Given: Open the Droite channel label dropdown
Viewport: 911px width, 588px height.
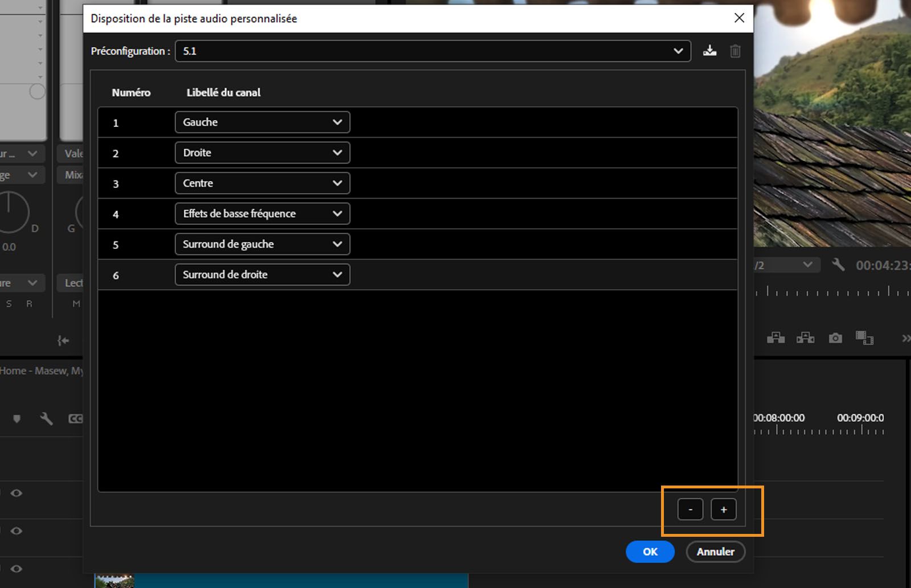Looking at the screenshot, I should click(x=262, y=153).
